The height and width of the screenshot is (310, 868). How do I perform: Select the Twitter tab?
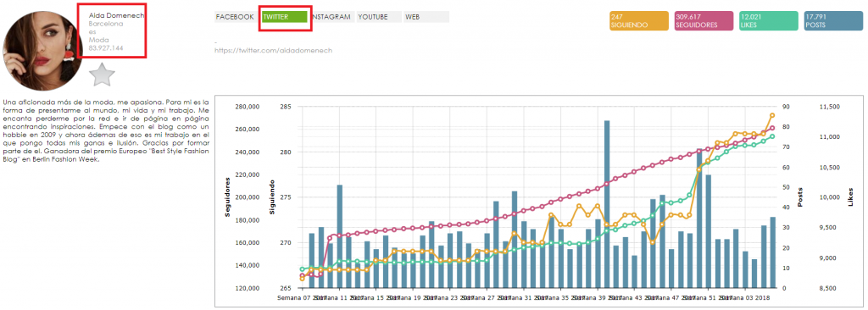click(x=285, y=17)
